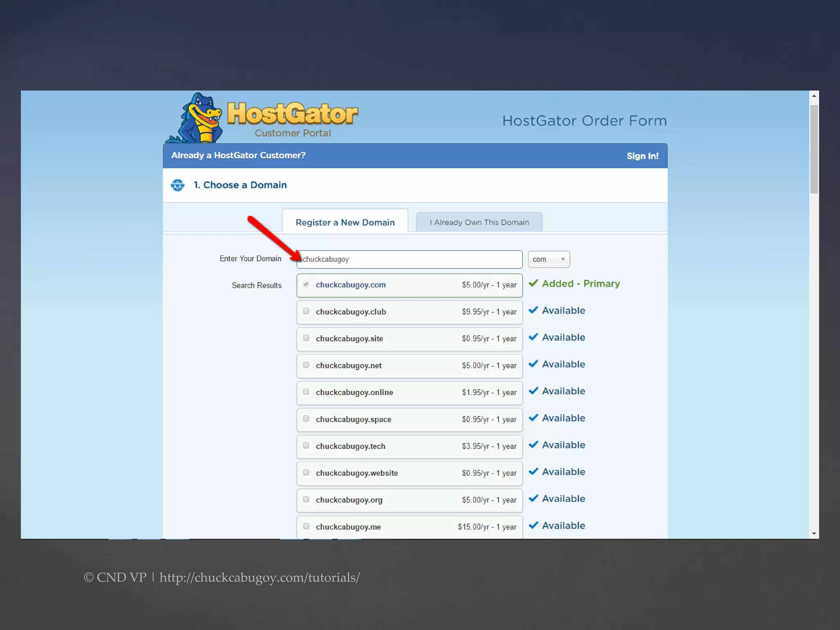The width and height of the screenshot is (840, 630).
Task: Check the chuckcabugoy.me checkbox
Action: [x=306, y=526]
